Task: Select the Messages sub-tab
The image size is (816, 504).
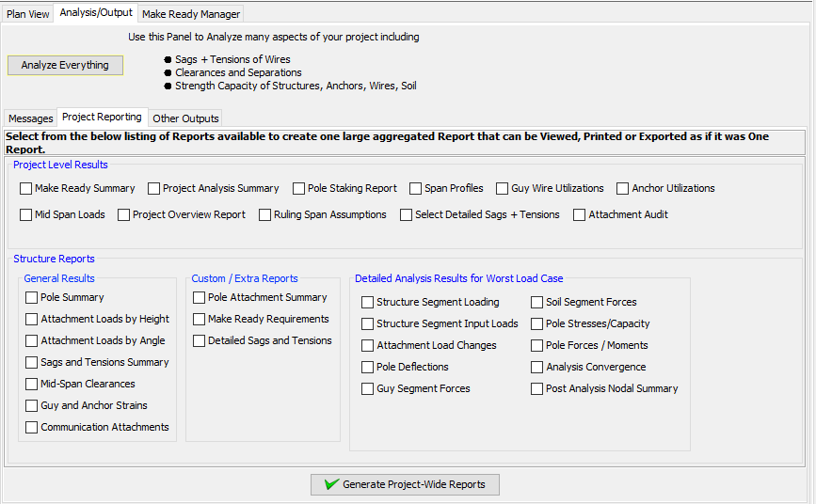Action: point(31,118)
